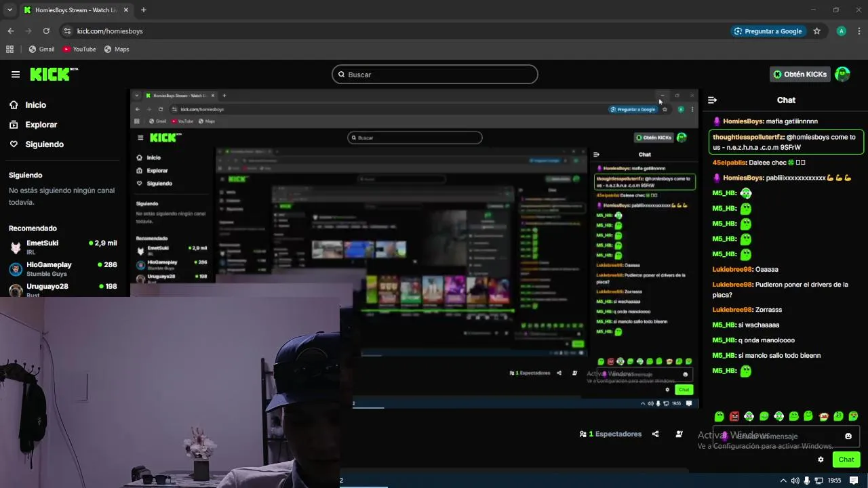The image size is (868, 488).
Task: Open the tab search dropdown
Action: [x=9, y=10]
